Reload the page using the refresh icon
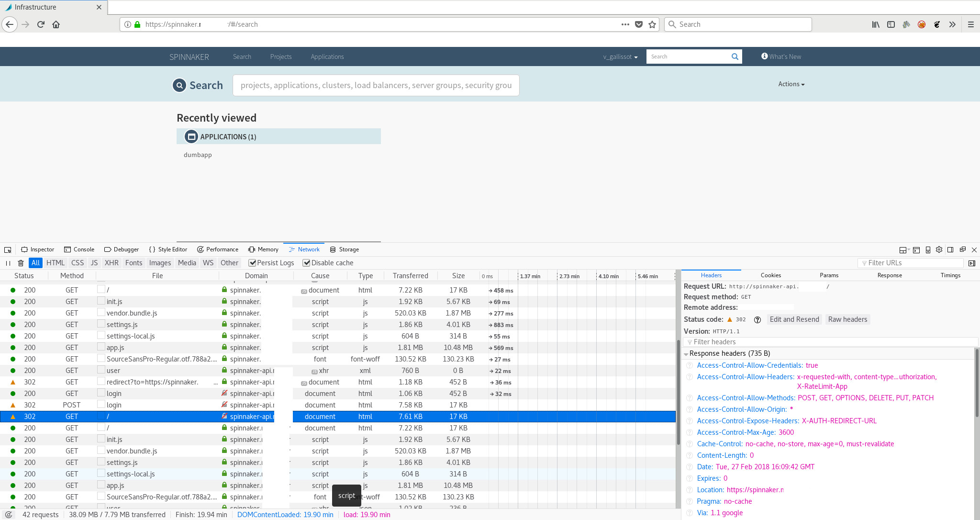Viewport: 980px width, 520px height. click(40, 24)
